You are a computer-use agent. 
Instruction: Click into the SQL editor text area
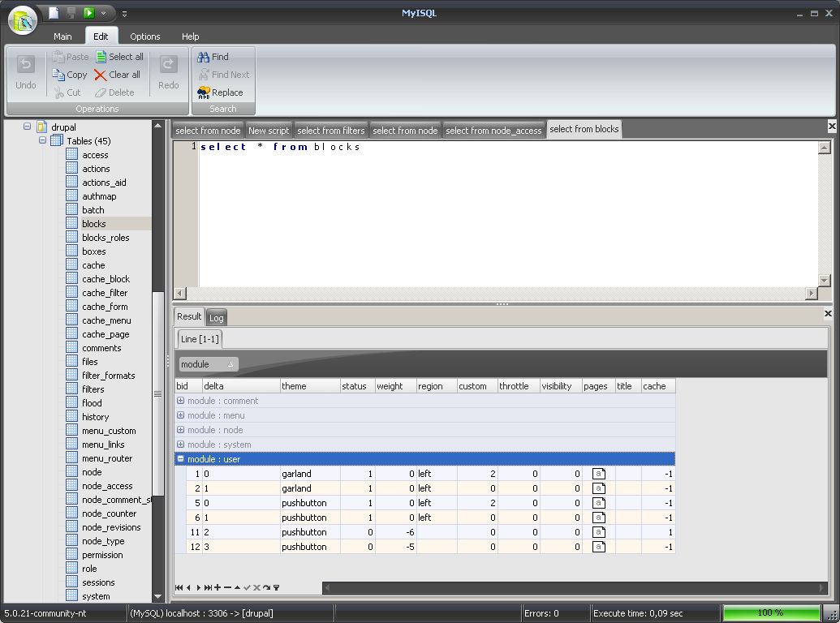coord(508,214)
